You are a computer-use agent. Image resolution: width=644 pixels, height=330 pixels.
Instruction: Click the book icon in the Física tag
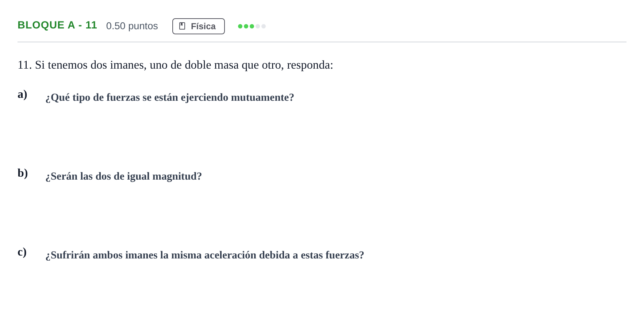182,26
